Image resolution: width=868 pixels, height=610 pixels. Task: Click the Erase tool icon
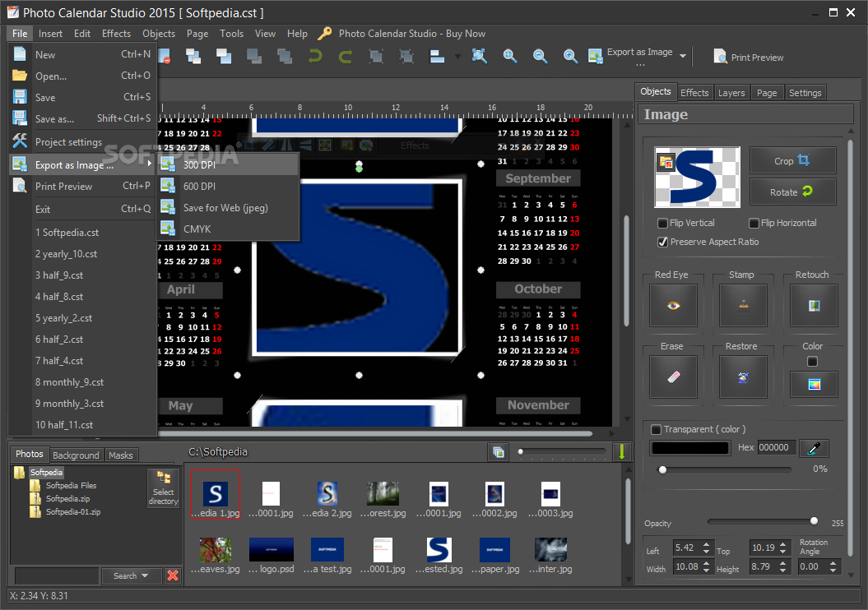673,377
